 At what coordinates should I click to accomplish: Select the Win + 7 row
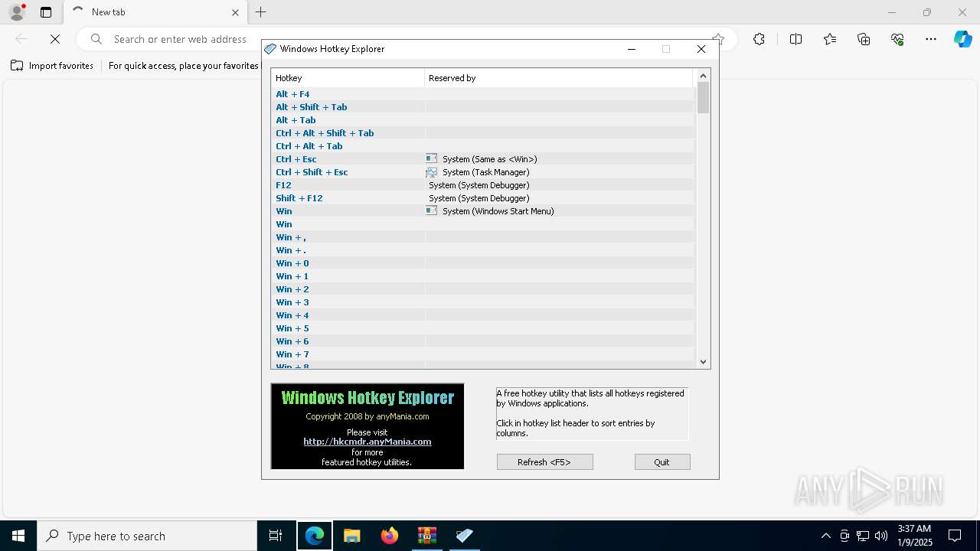tap(483, 354)
